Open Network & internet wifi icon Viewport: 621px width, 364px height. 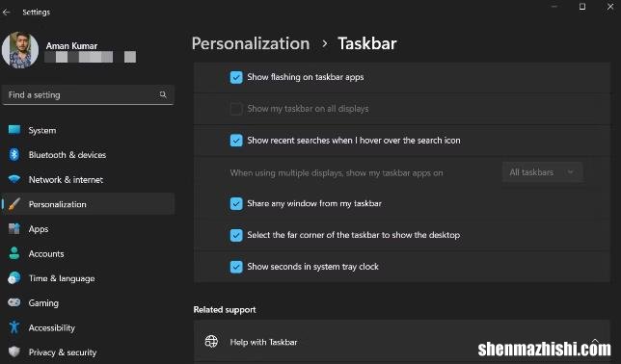point(14,179)
